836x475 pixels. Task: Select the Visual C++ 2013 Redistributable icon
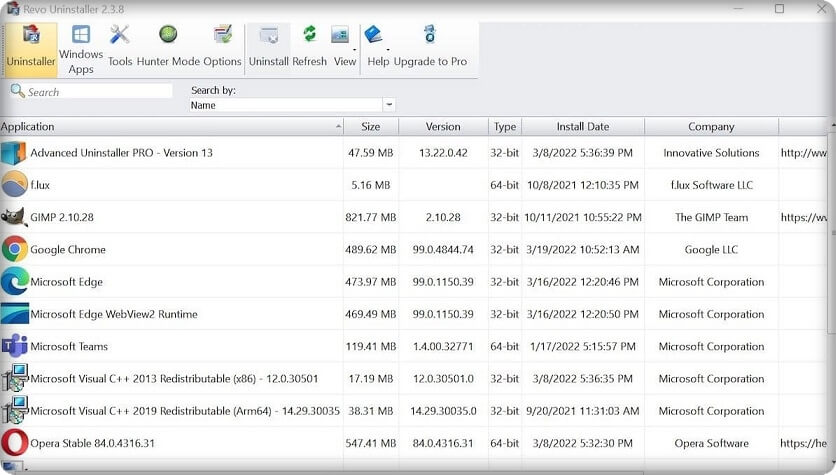(14, 378)
